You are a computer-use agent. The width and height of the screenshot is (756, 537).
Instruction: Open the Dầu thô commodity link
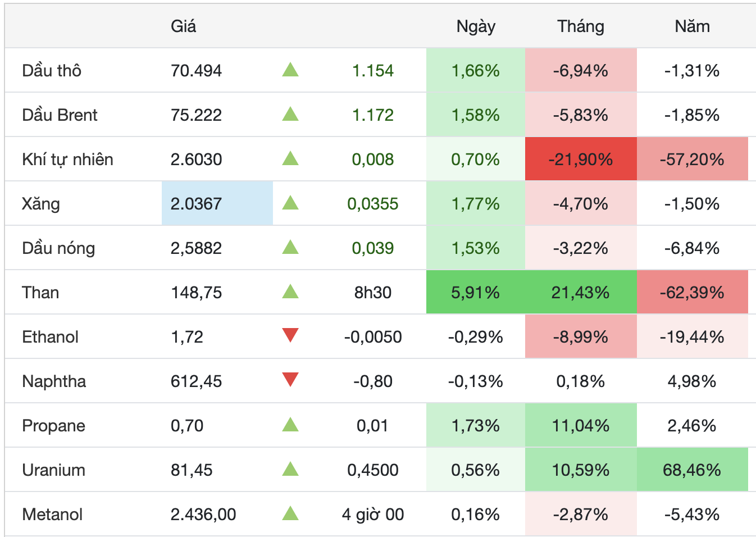(x=52, y=71)
